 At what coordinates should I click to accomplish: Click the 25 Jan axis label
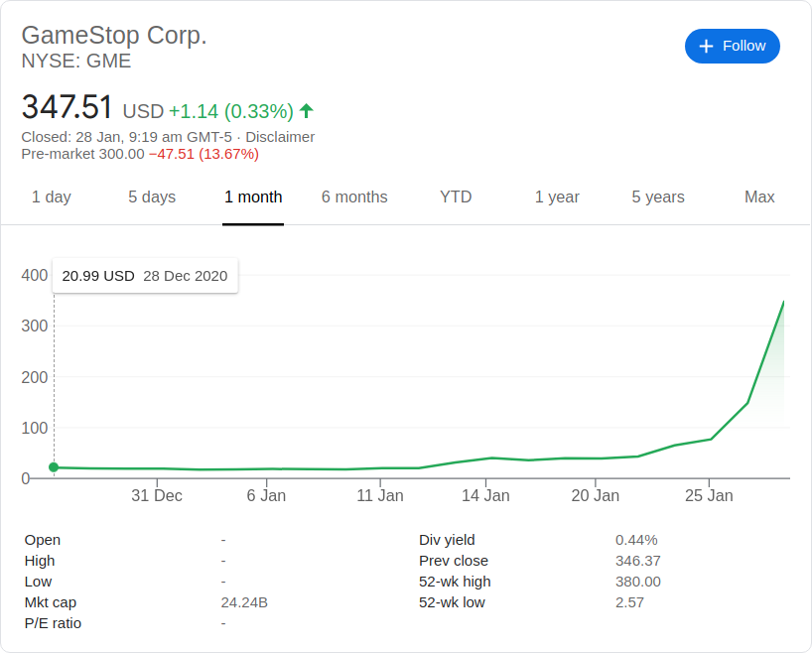709,495
